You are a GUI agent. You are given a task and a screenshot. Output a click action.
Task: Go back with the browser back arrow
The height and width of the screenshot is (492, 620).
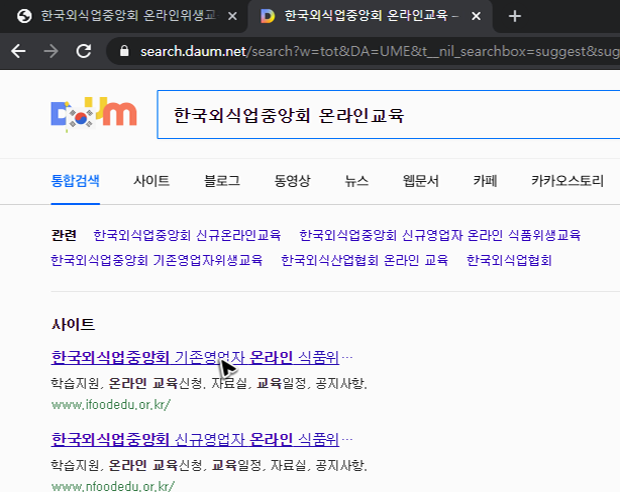19,51
